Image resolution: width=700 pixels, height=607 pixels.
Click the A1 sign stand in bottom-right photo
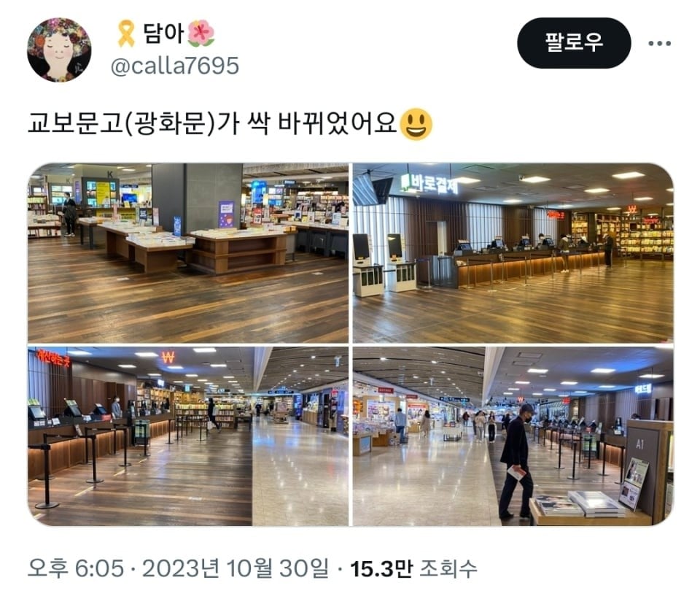[642, 466]
